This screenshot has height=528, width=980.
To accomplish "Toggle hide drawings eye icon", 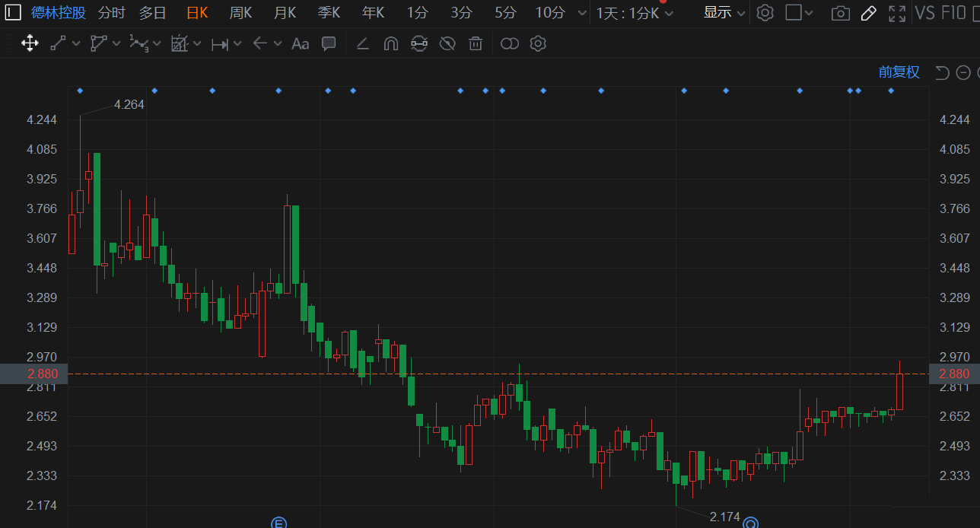I will pyautogui.click(x=447, y=43).
